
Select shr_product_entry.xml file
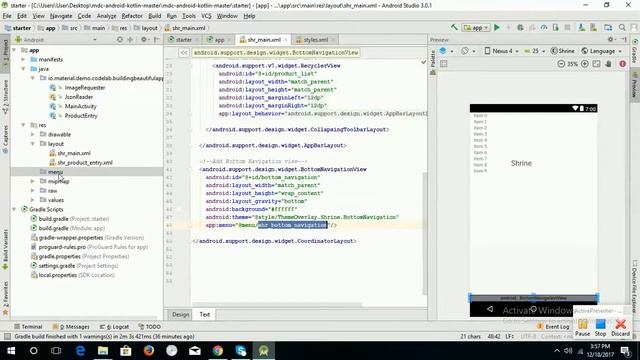(x=85, y=162)
